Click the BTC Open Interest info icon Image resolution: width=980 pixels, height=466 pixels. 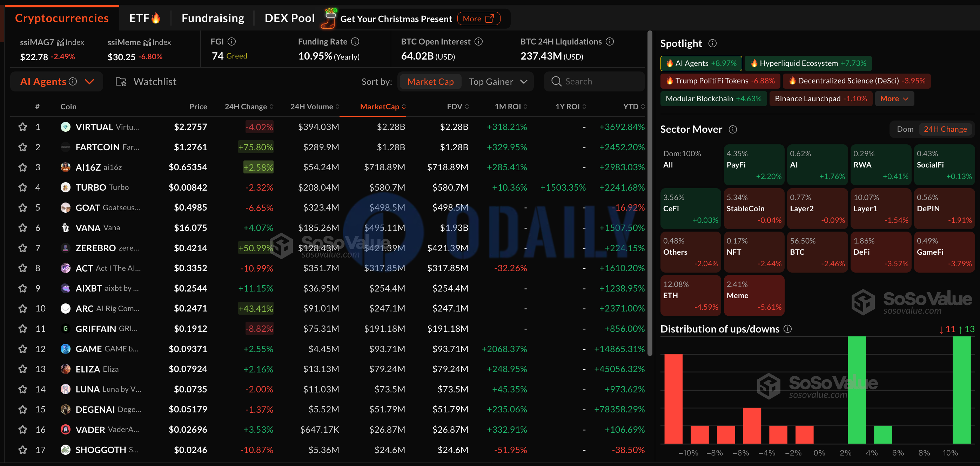tap(478, 41)
